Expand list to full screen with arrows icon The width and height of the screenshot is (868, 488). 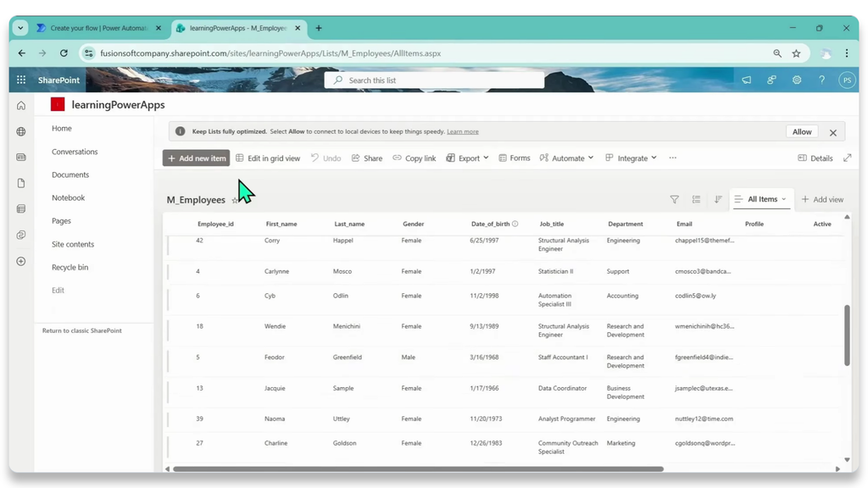click(x=848, y=158)
